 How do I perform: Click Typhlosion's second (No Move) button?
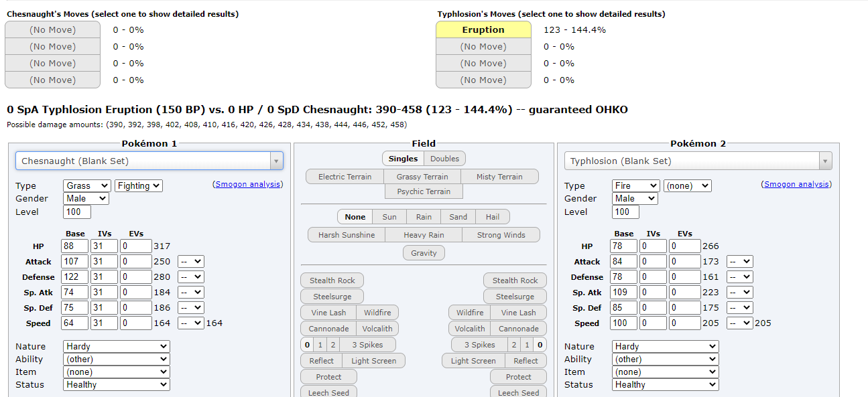point(483,46)
